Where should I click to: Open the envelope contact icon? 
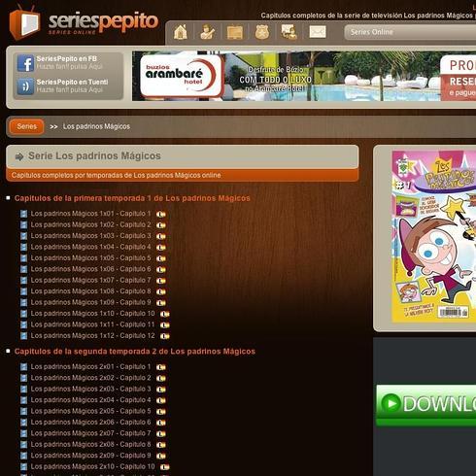[x=318, y=32]
